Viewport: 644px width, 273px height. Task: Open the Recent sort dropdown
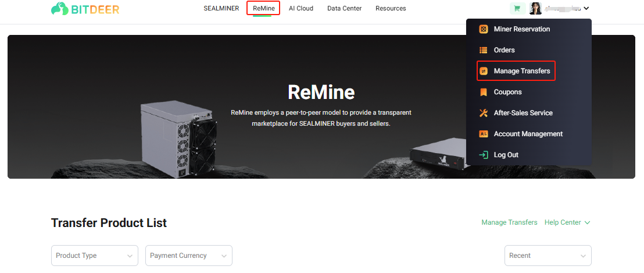point(548,256)
